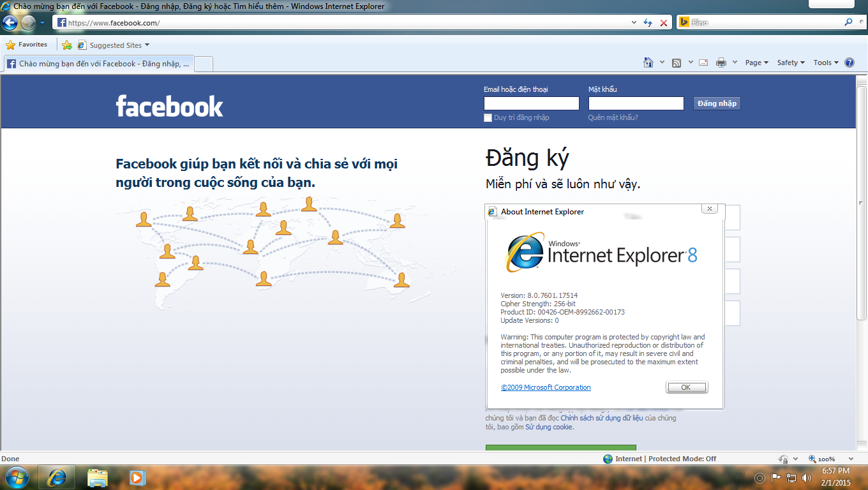Viewport: 868px width, 490px height.
Task: Expand the Print options dropdown arrow
Action: coord(735,63)
